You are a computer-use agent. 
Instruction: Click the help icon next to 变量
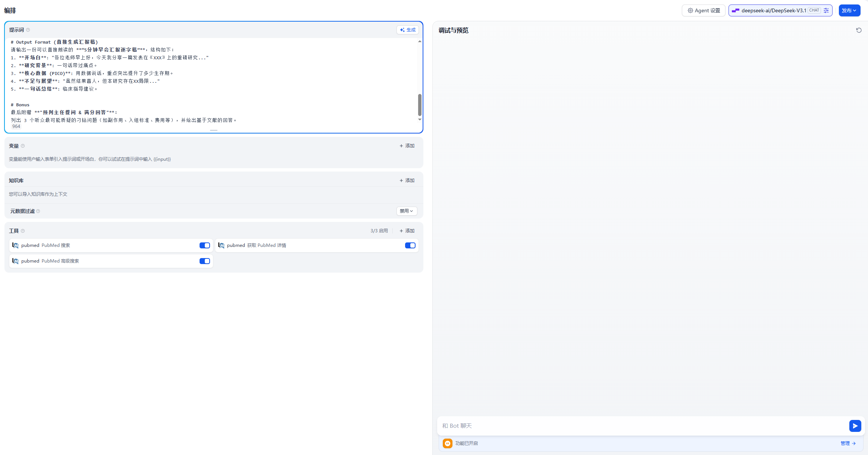[x=23, y=146]
